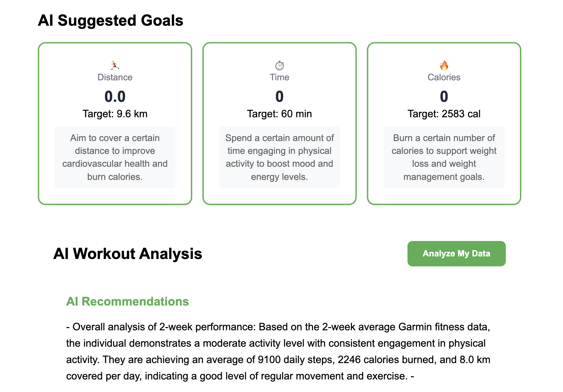Click the AI Suggested Goals heading
This screenshot has height=392, width=563.
pyautogui.click(x=111, y=21)
